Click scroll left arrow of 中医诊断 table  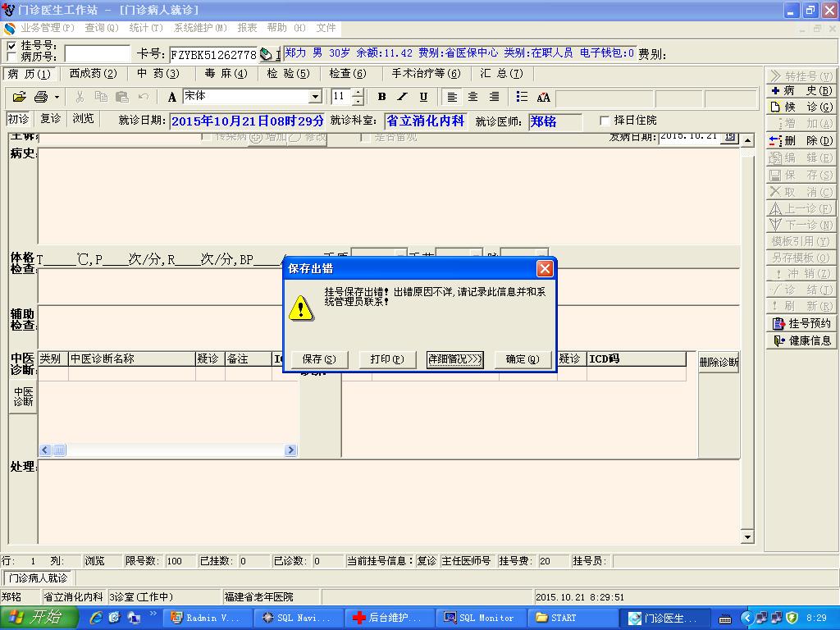[x=45, y=450]
